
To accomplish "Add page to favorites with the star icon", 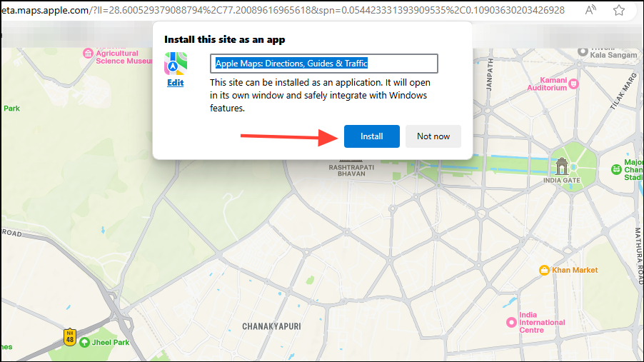I will 619,10.
